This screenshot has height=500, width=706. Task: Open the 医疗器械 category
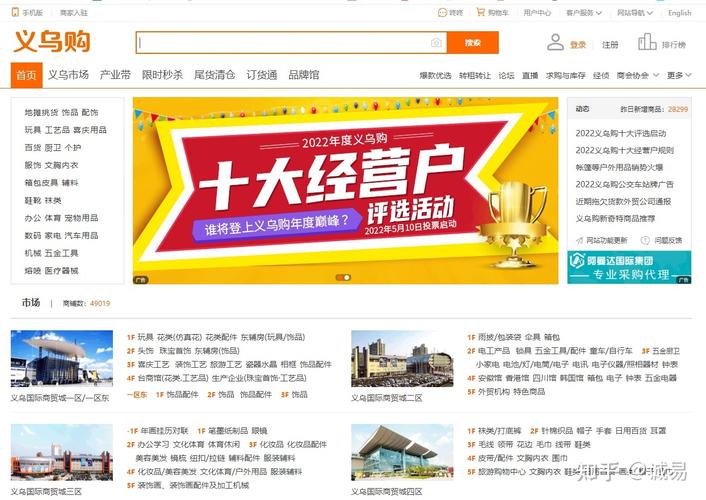point(61,270)
